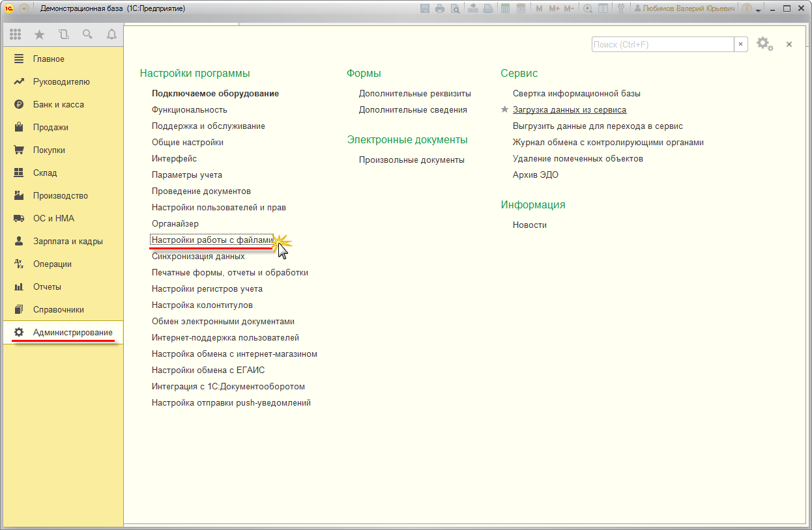Open the notifications bell icon
This screenshot has width=812, height=530.
111,35
